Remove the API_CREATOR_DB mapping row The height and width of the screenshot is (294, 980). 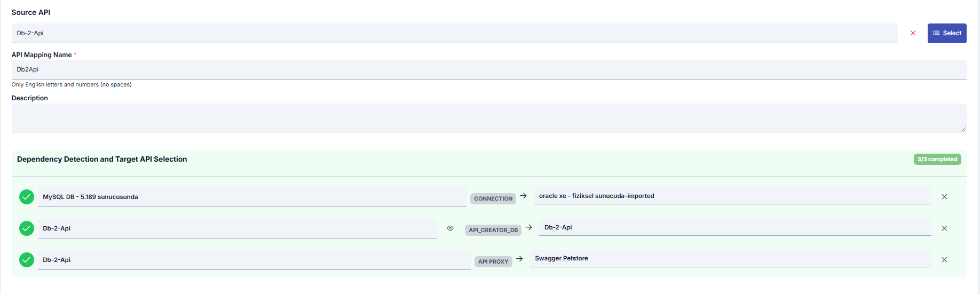coord(944,228)
